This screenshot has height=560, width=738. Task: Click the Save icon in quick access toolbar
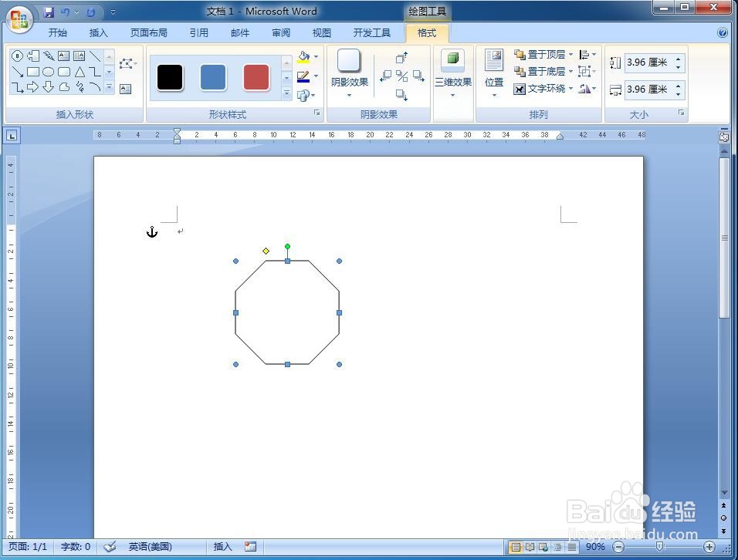point(49,12)
